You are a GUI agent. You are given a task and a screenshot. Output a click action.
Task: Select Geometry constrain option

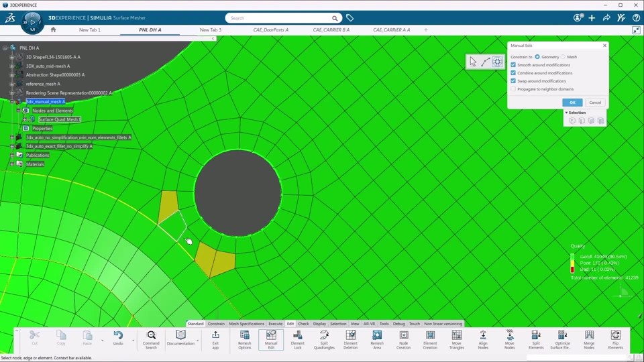pos(537,56)
